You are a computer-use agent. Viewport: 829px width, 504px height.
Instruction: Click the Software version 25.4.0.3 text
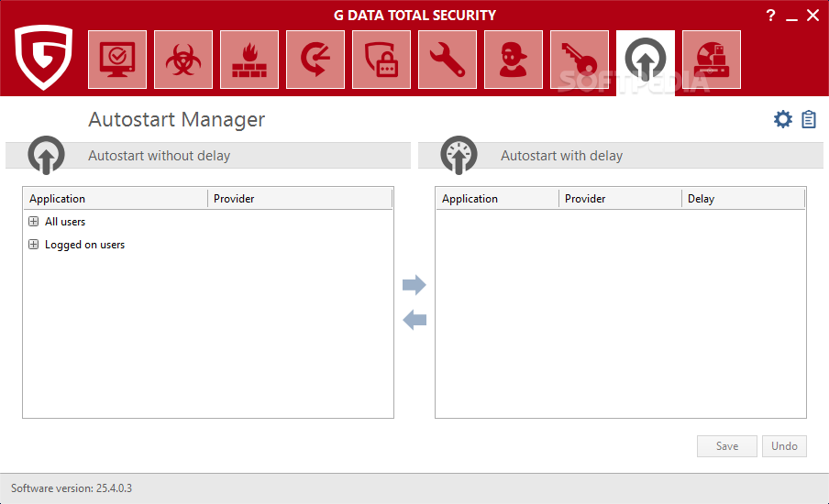pos(72,488)
